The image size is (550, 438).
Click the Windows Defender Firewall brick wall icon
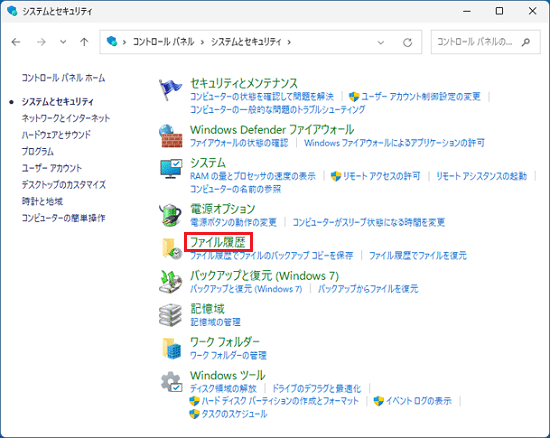click(170, 136)
